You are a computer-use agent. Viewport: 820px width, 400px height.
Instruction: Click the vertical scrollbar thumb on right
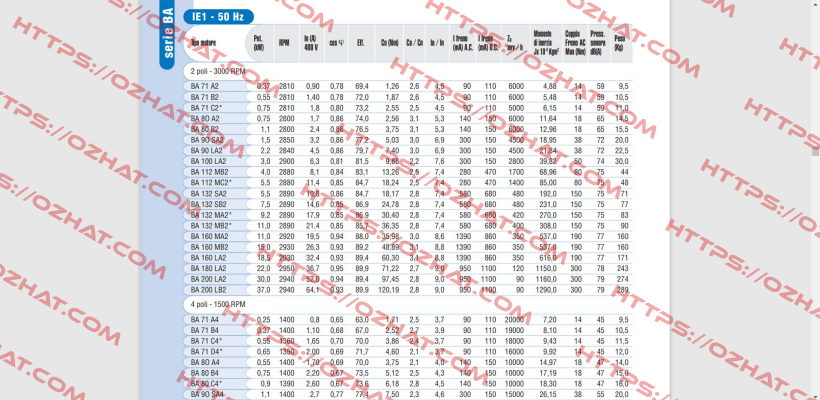[x=815, y=152]
